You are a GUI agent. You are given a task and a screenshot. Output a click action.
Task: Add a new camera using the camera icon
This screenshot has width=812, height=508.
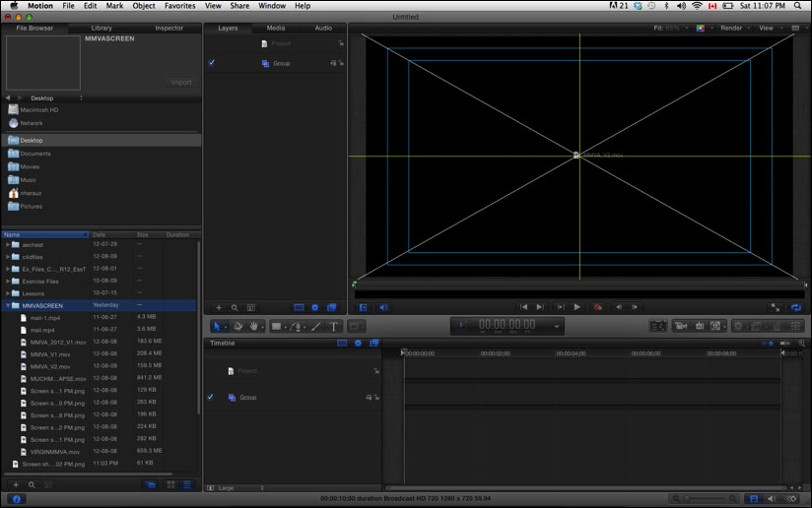tap(680, 326)
